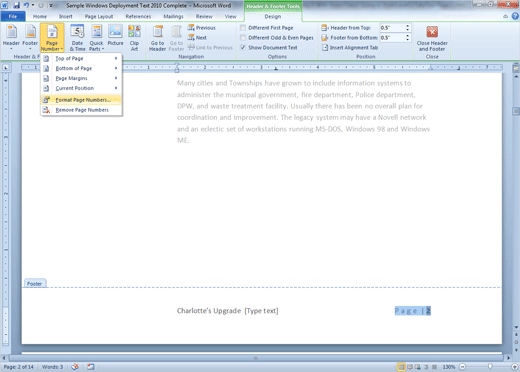
Task: Open the File tab
Action: 13,16
